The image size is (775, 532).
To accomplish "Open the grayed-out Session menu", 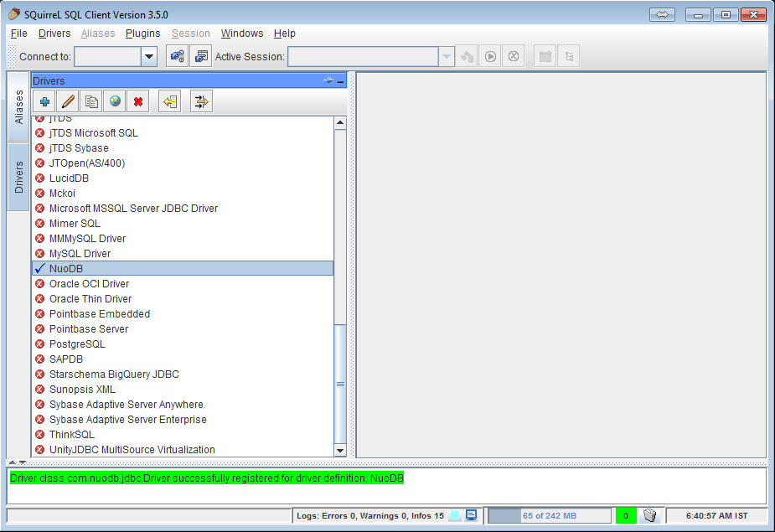I will 191,34.
